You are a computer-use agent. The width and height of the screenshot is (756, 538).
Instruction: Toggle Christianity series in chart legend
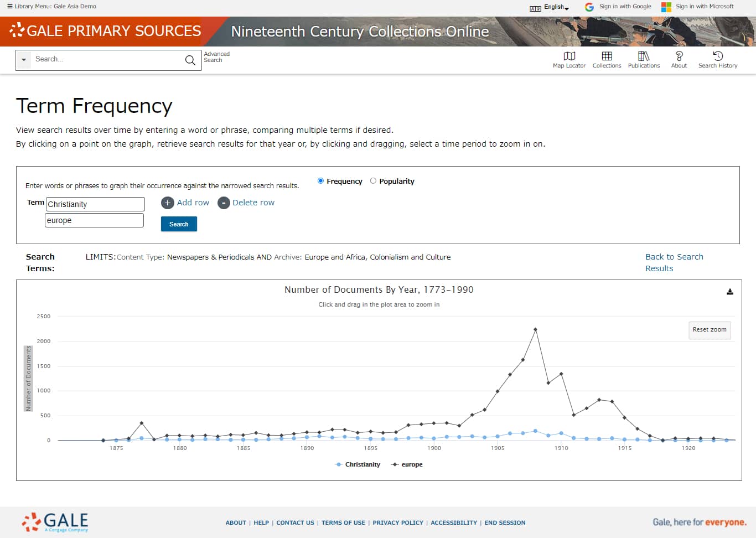pyautogui.click(x=358, y=464)
